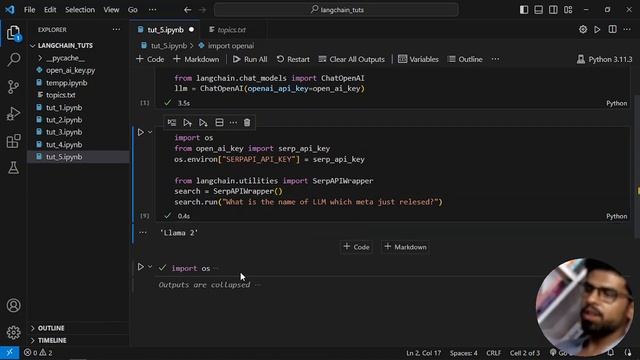Screen dimensions: 640x360
Task: Click Run by Line in cell toolbar
Action: pos(172,122)
